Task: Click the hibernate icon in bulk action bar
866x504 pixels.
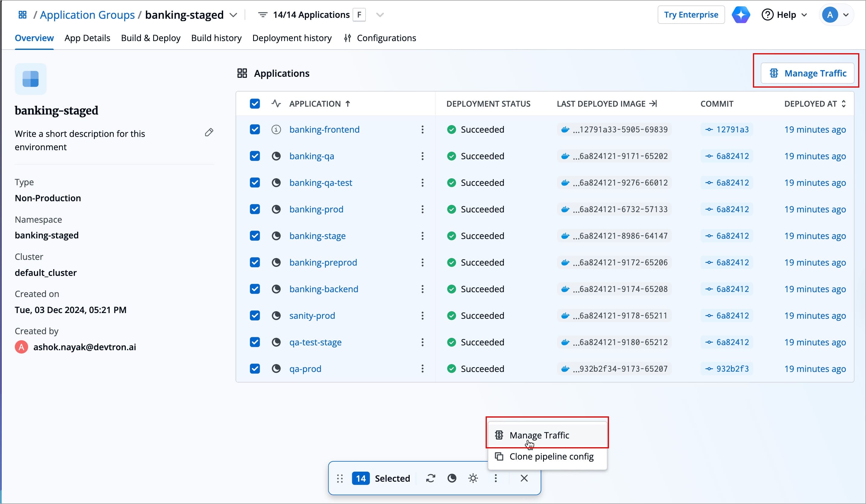Action: click(x=451, y=478)
